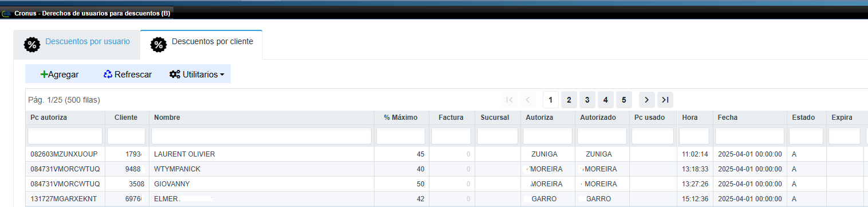Sort by Pc autoriza column header

[65, 118]
